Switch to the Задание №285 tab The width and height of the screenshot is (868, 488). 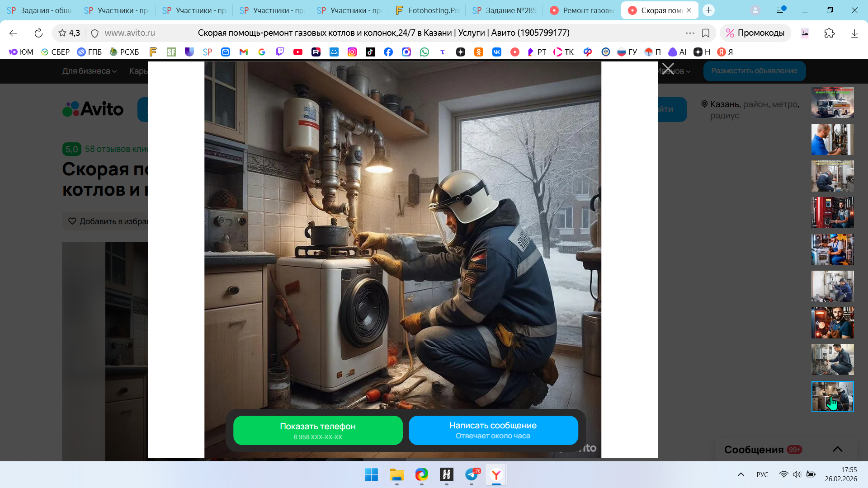(x=504, y=10)
